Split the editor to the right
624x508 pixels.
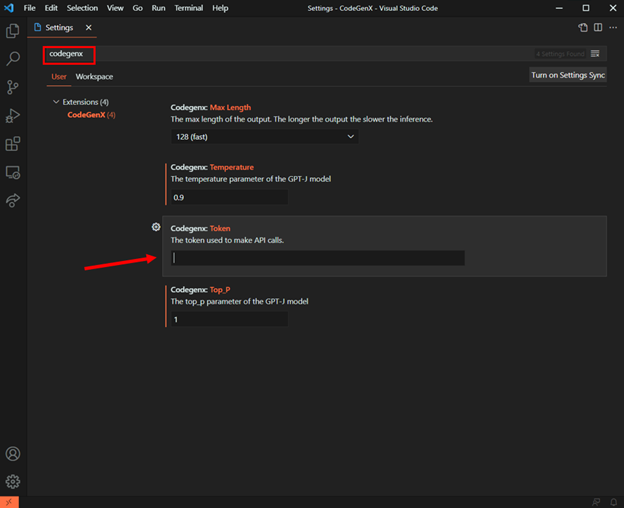pos(598,27)
